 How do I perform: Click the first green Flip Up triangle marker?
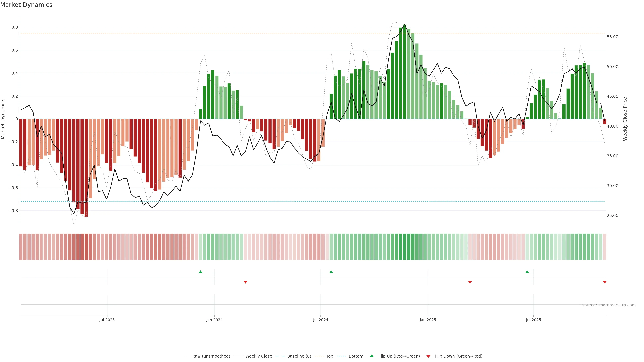[201, 272]
